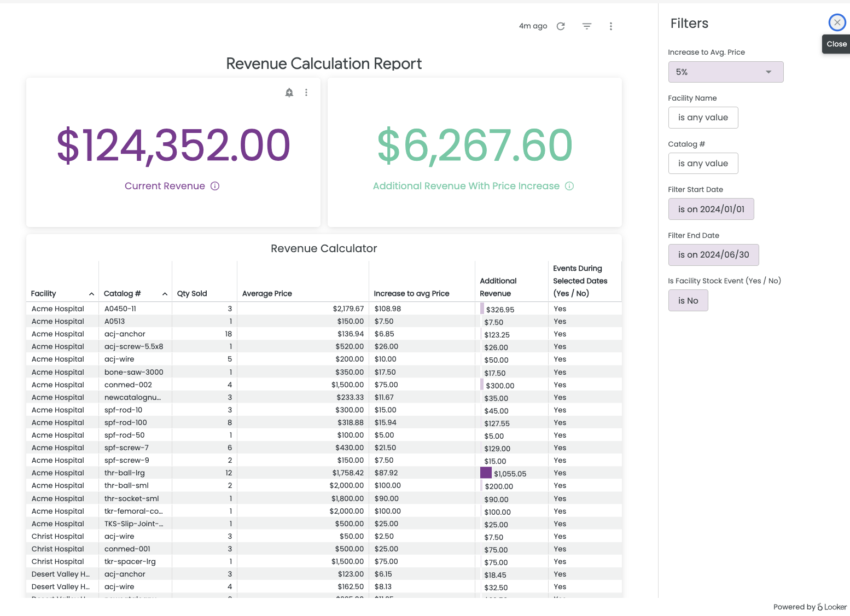Sort table by Catalog # column header
Viewport: 850px width, 616px height.
tap(123, 294)
